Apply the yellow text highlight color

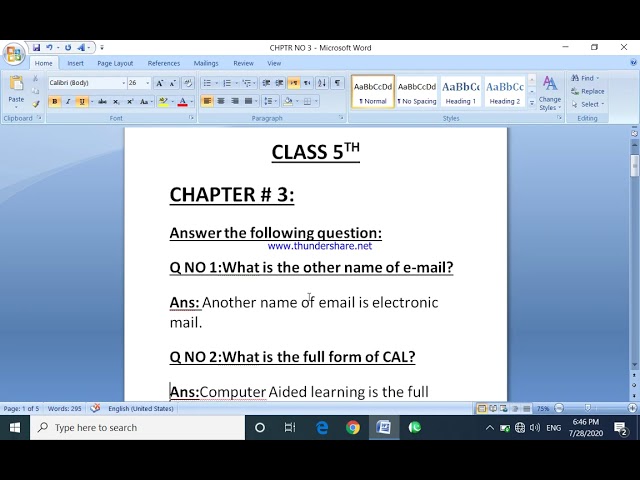coord(163,102)
